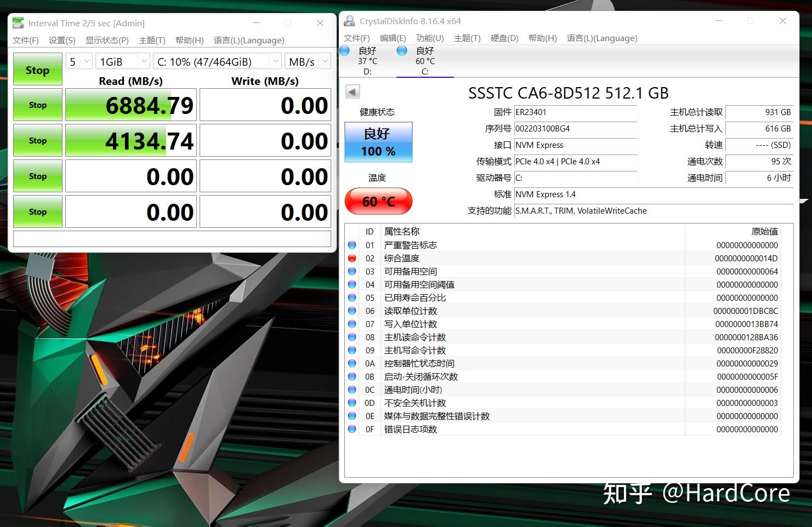The height and width of the screenshot is (527, 812).
Task: Click the large Stop all tests button
Action: coord(37,69)
